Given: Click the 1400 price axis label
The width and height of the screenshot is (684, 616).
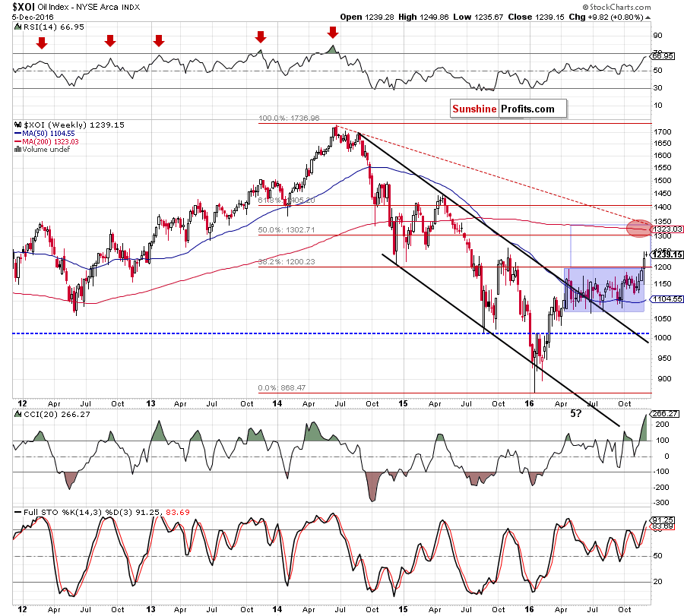Looking at the screenshot, I should tap(663, 207).
